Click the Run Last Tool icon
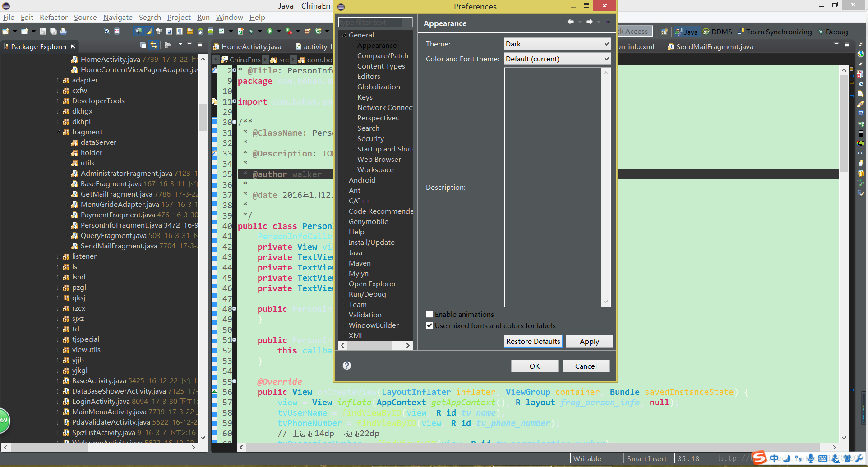Viewport: 868px width, 467px height. (288, 32)
